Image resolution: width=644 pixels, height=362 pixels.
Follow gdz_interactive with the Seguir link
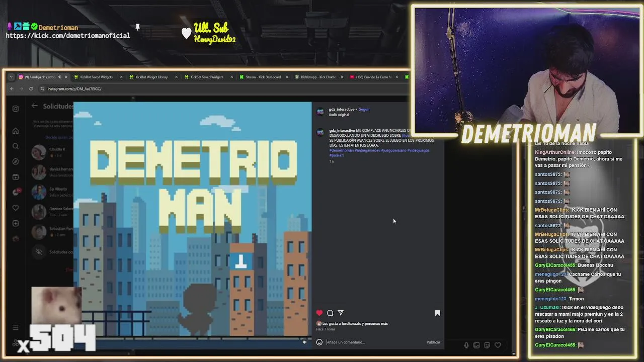coord(364,109)
